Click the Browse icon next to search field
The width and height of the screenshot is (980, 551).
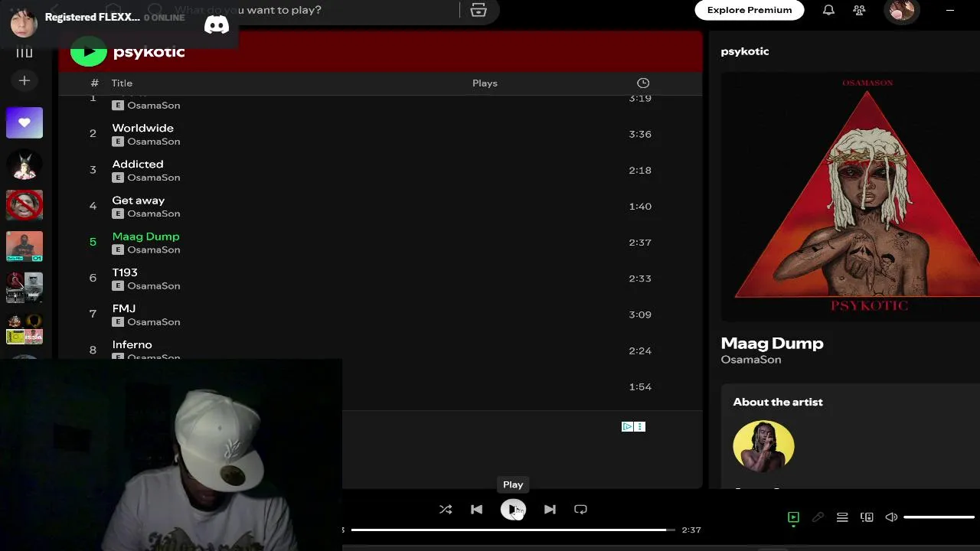point(479,10)
